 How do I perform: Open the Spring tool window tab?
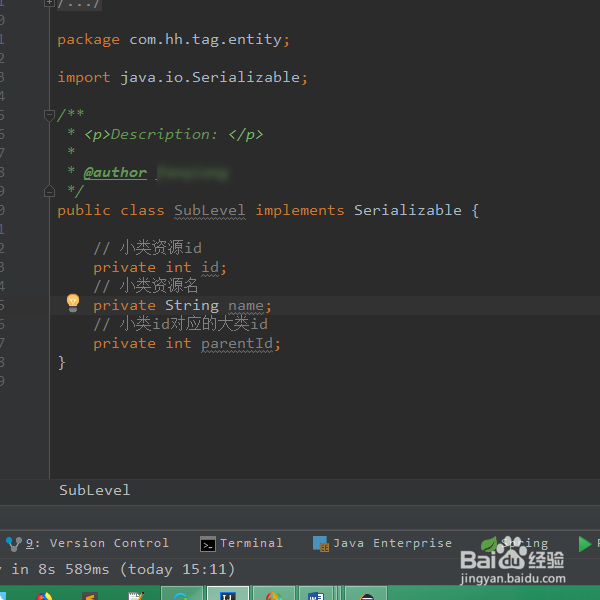pyautogui.click(x=515, y=543)
